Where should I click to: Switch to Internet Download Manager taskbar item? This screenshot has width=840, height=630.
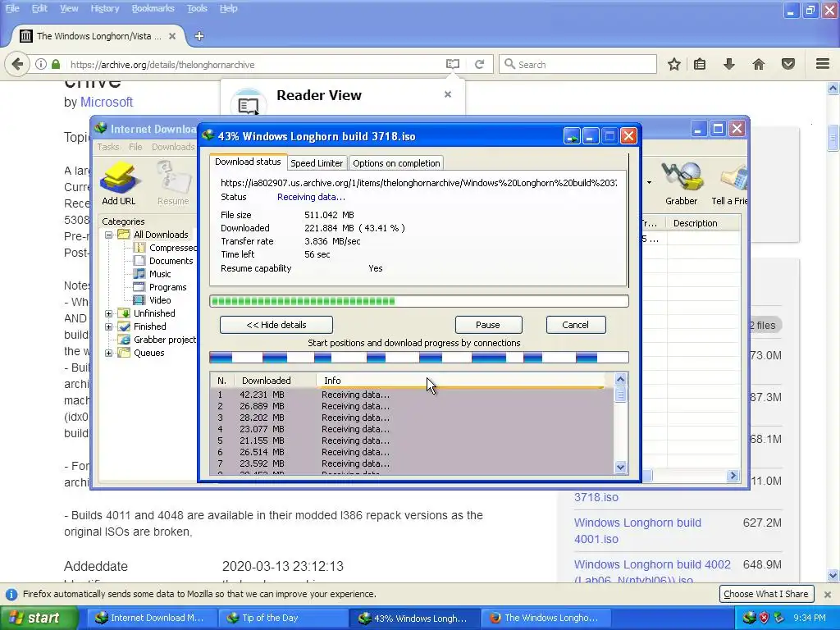click(150, 618)
